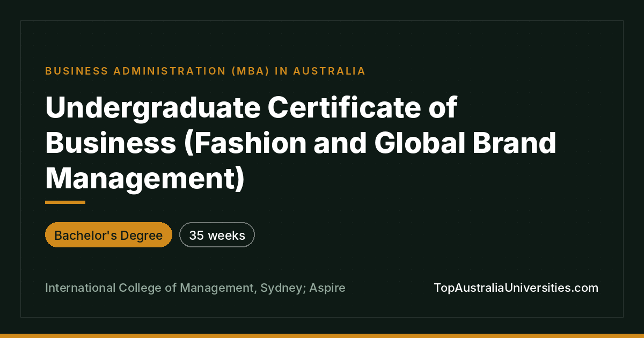Click the Undergraduate Certificate of Business course title
The height and width of the screenshot is (338, 644).
[x=301, y=143]
